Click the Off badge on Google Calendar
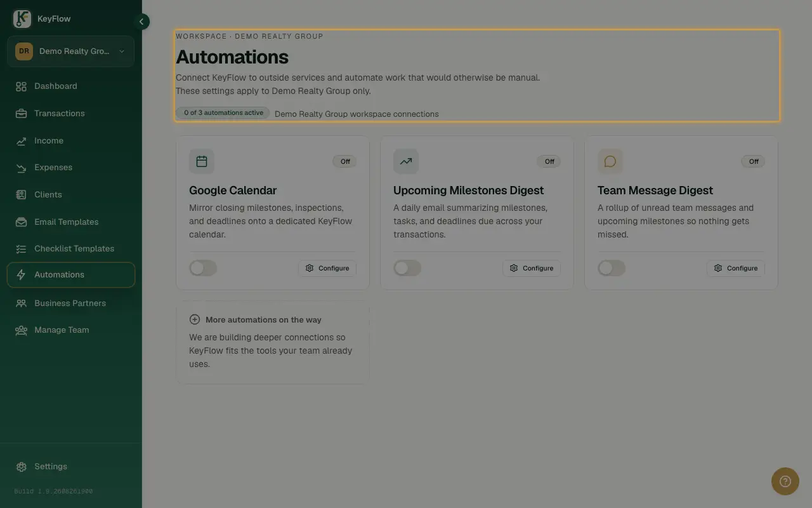Viewport: 812px width, 508px height. [344, 161]
